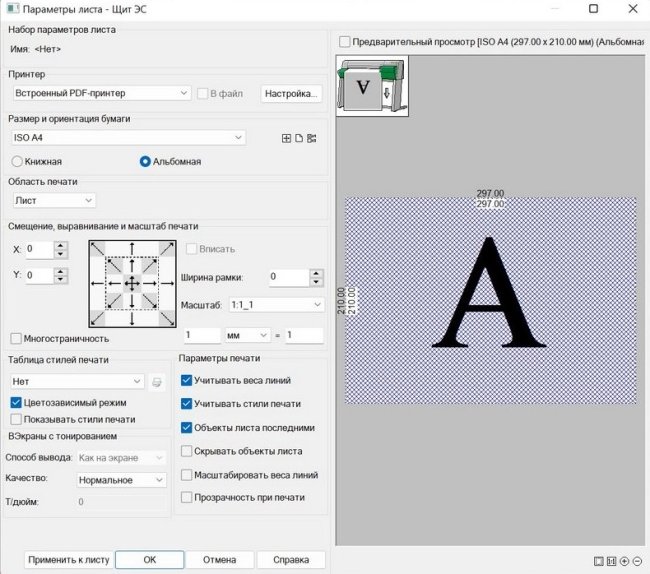The height and width of the screenshot is (574, 650).
Task: Click zoom in (plus) icon under preview
Action: click(x=624, y=562)
